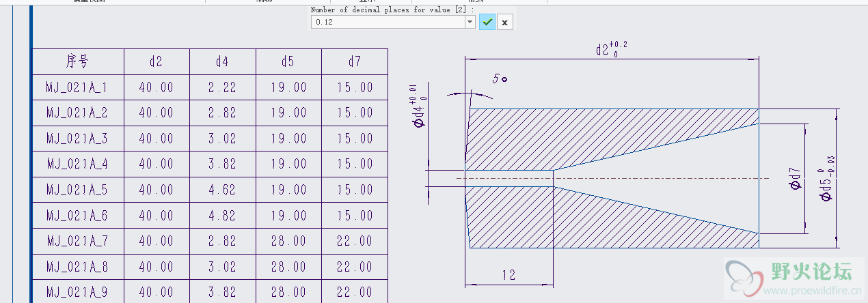The width and height of the screenshot is (868, 303).
Task: Select row name MJ_021A_7
Action: [78, 241]
